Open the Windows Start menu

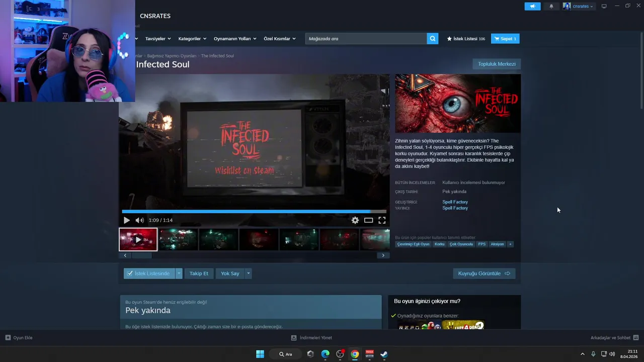[x=260, y=354]
